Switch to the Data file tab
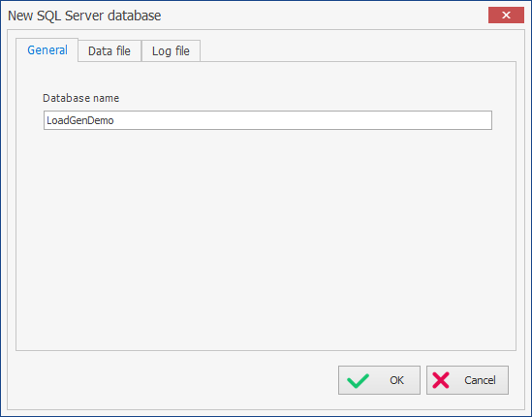 tap(110, 51)
